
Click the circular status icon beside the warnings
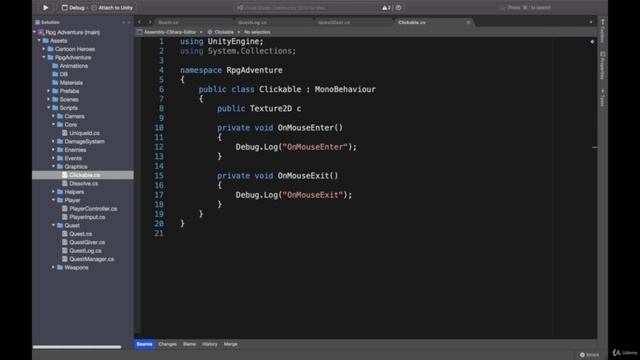tap(398, 8)
